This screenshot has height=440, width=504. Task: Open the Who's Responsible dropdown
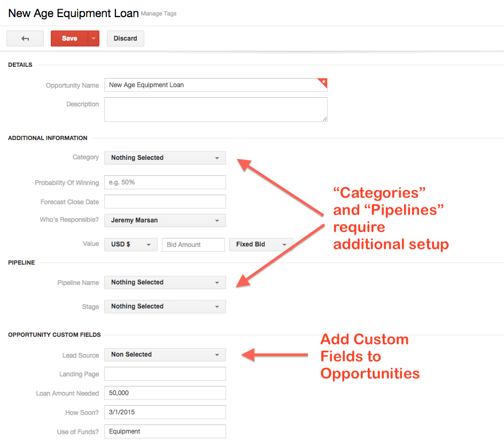[x=165, y=221]
